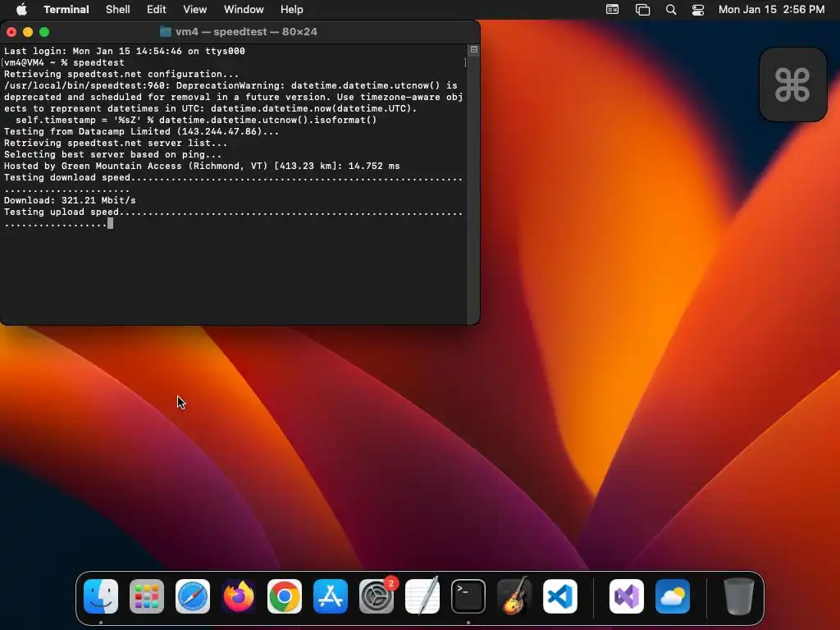Zoom the Terminal window with the green button
The width and height of the screenshot is (840, 630).
pyautogui.click(x=44, y=32)
